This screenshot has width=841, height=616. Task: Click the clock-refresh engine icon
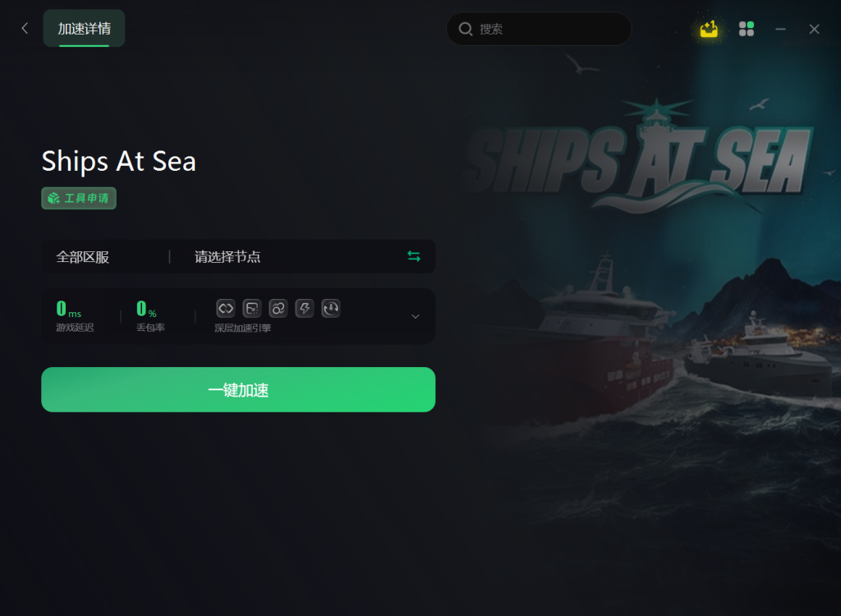point(331,308)
